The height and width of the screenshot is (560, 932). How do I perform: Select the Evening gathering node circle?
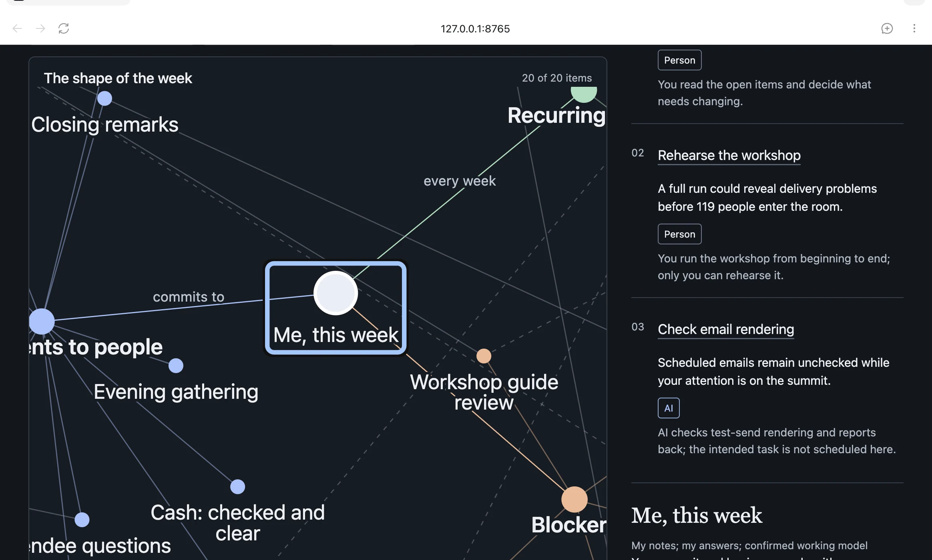coord(176,366)
